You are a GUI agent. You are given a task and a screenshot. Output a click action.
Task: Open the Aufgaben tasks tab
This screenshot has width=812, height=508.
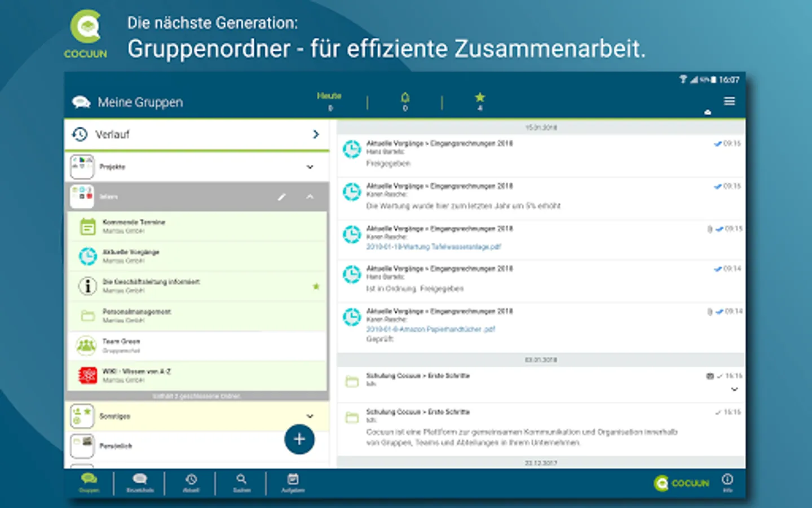click(x=293, y=483)
